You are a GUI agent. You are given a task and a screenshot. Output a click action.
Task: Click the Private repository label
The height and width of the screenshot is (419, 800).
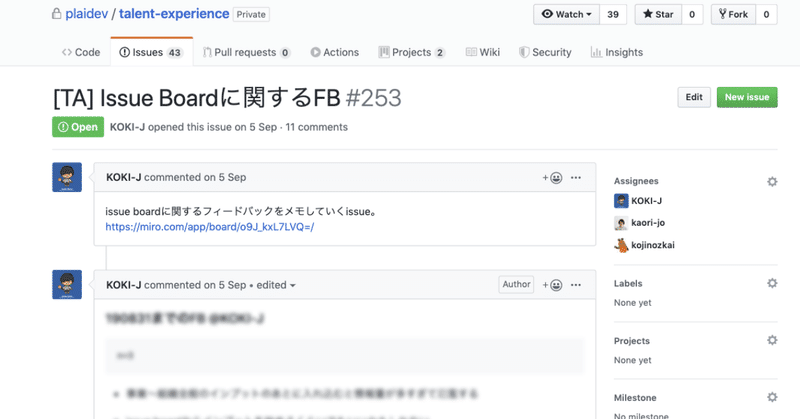251,14
